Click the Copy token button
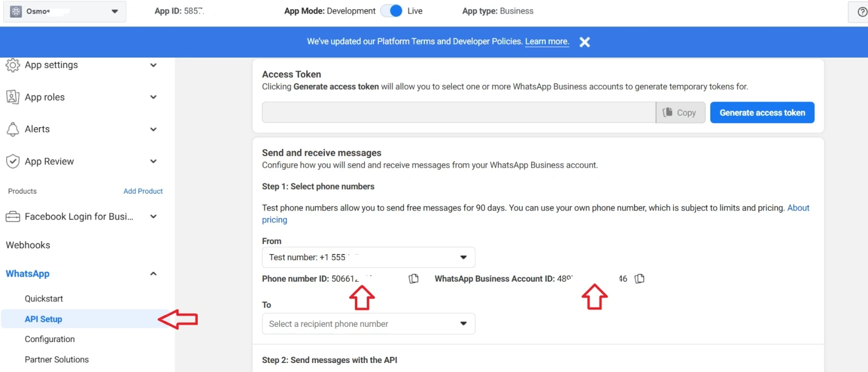Image resolution: width=868 pixels, height=372 pixels. (x=680, y=112)
